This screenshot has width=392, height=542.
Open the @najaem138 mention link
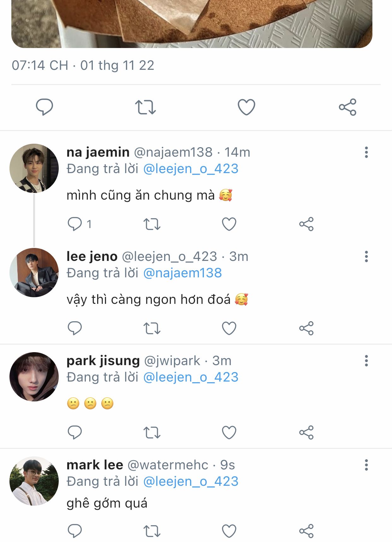182,273
